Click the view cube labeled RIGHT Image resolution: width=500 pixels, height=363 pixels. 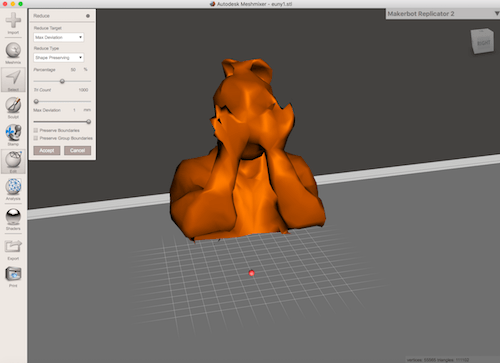[x=482, y=41]
